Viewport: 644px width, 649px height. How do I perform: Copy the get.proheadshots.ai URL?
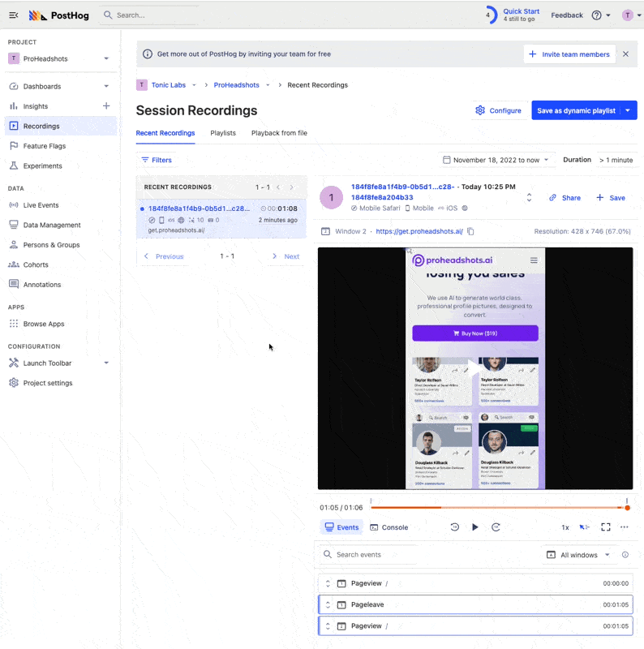(471, 231)
